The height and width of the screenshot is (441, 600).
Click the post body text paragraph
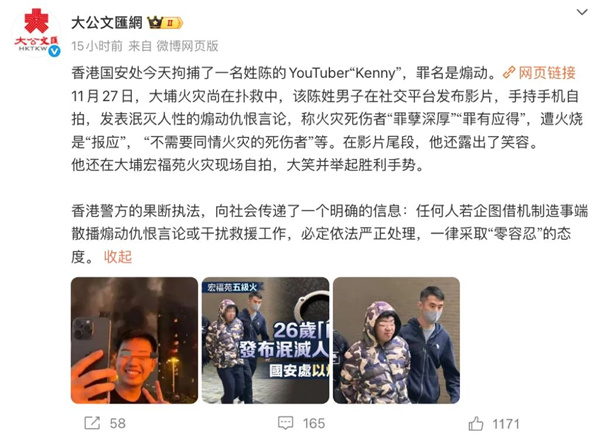coord(329,165)
